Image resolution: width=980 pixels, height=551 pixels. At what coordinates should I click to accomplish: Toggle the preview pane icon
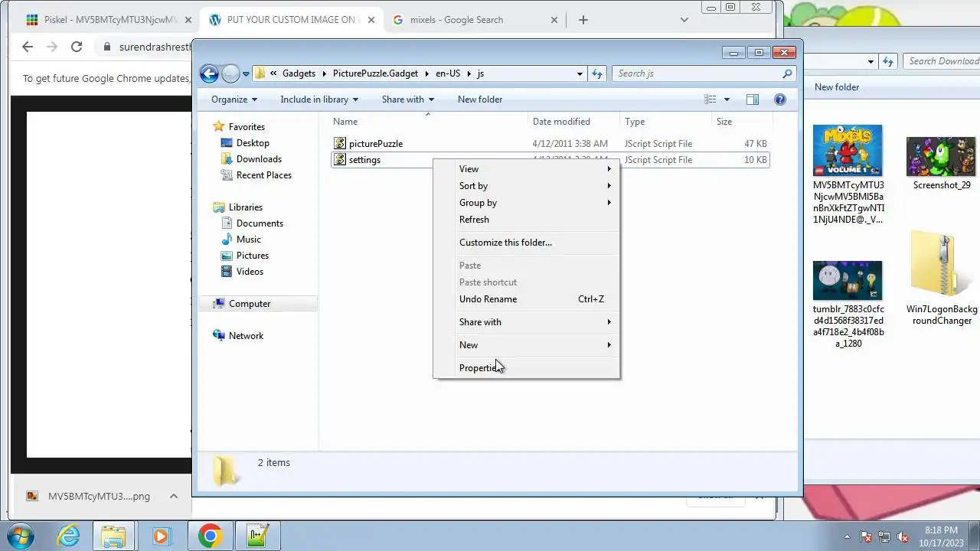(x=753, y=99)
